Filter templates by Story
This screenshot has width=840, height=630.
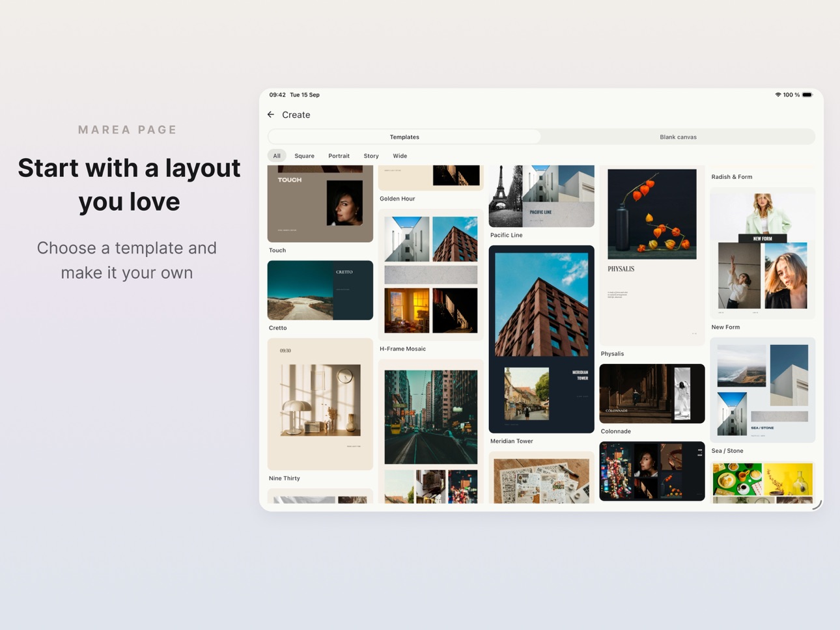(371, 156)
